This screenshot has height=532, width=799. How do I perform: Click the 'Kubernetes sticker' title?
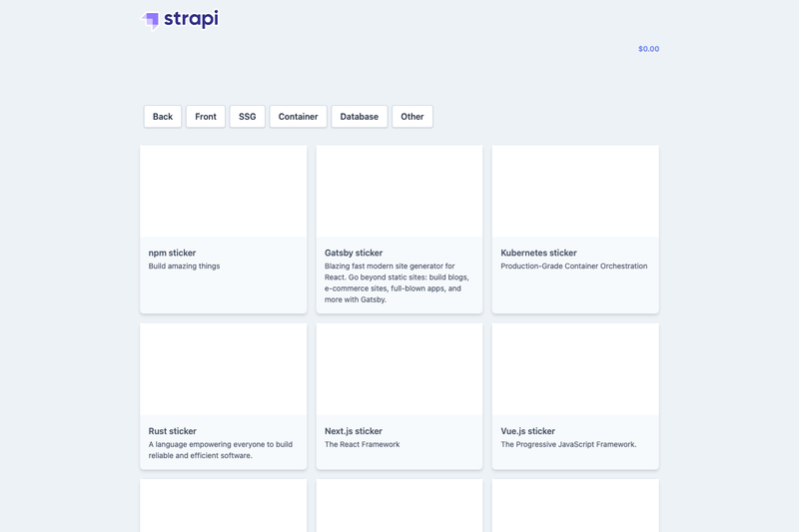click(538, 253)
